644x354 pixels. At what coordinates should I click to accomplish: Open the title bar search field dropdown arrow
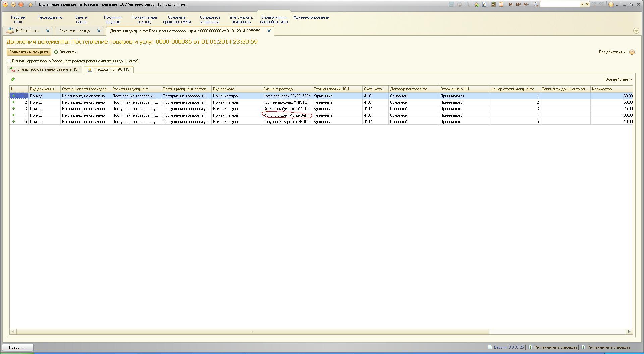coord(582,4)
